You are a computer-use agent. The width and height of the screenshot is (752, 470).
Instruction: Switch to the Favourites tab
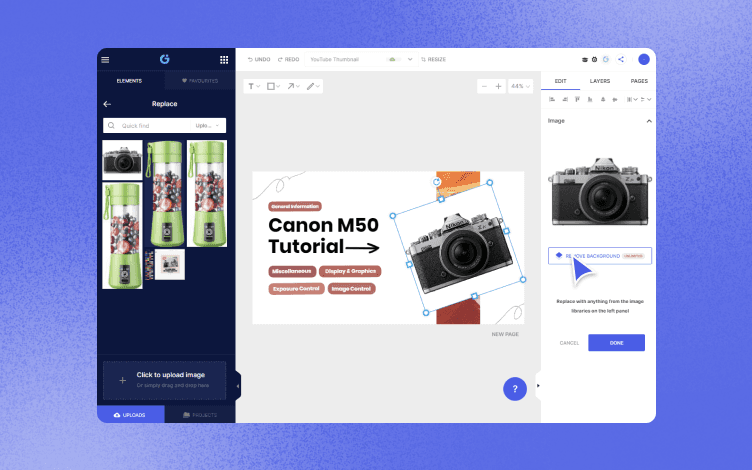(x=200, y=81)
